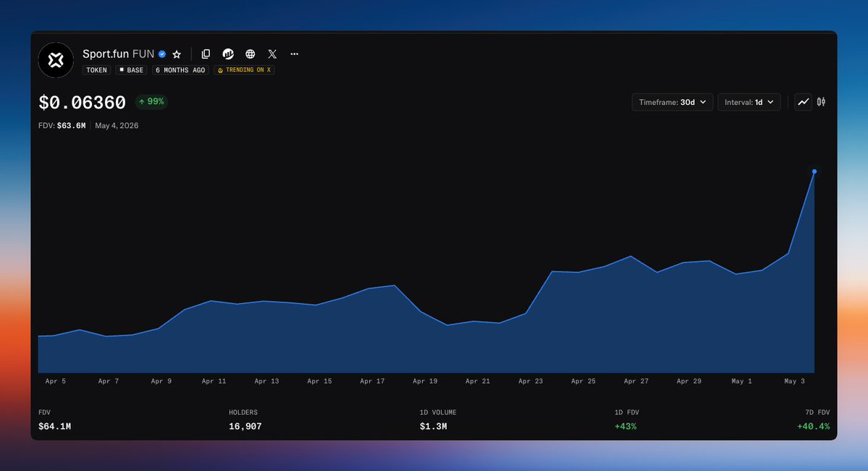Open the X (Twitter) profile icon

(272, 54)
